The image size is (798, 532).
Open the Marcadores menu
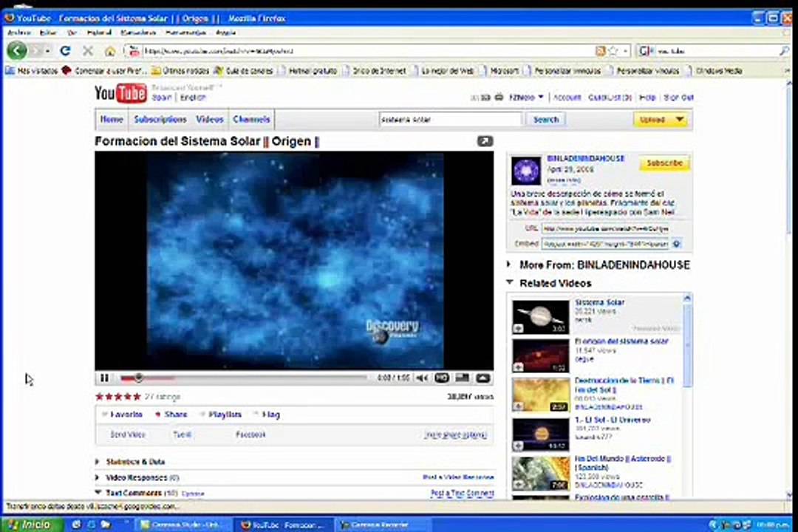point(138,33)
